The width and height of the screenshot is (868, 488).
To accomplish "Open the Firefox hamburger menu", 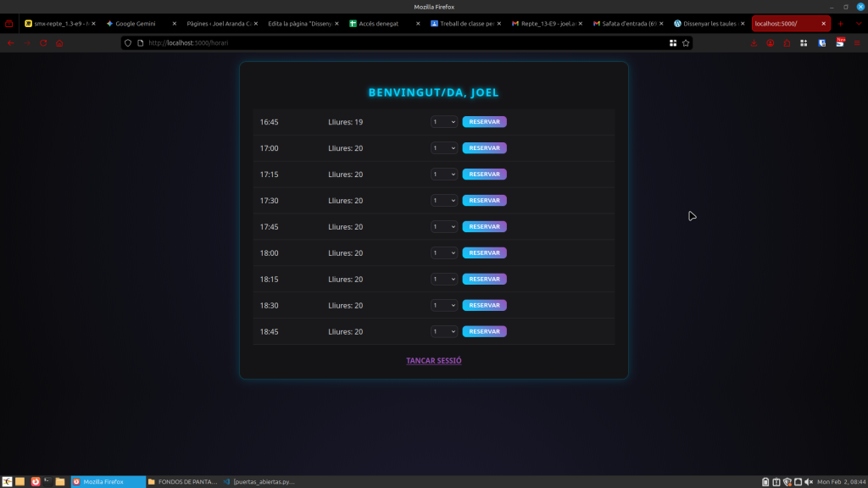I will click(x=857, y=42).
